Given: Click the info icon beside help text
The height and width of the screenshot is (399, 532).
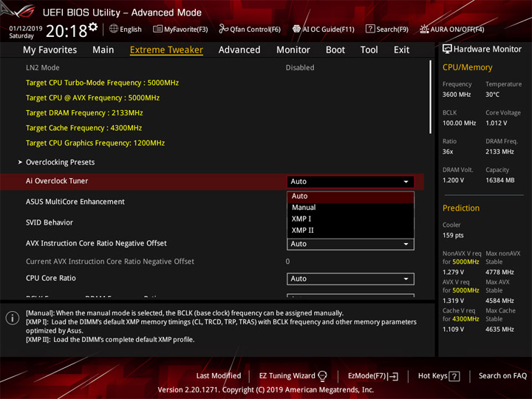Looking at the screenshot, I should [x=13, y=318].
